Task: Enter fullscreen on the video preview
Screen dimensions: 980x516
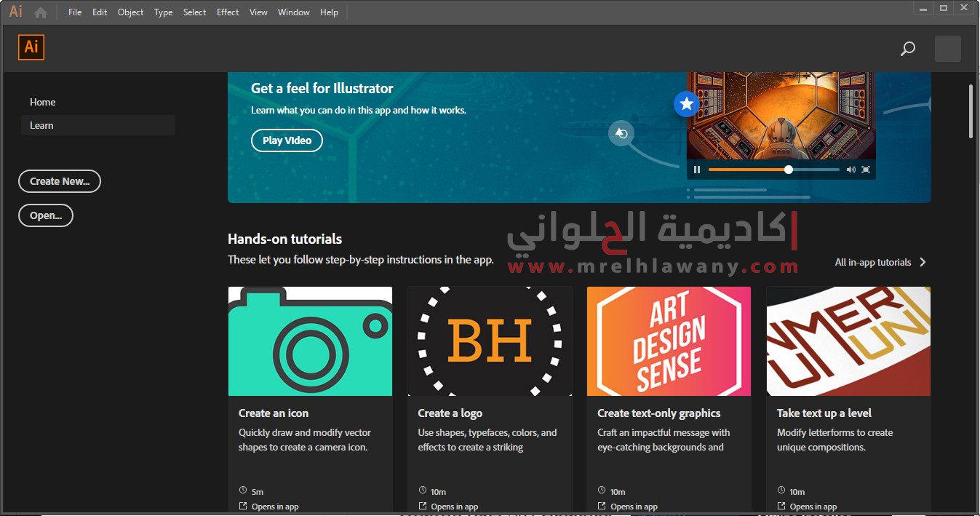Action: point(866,170)
